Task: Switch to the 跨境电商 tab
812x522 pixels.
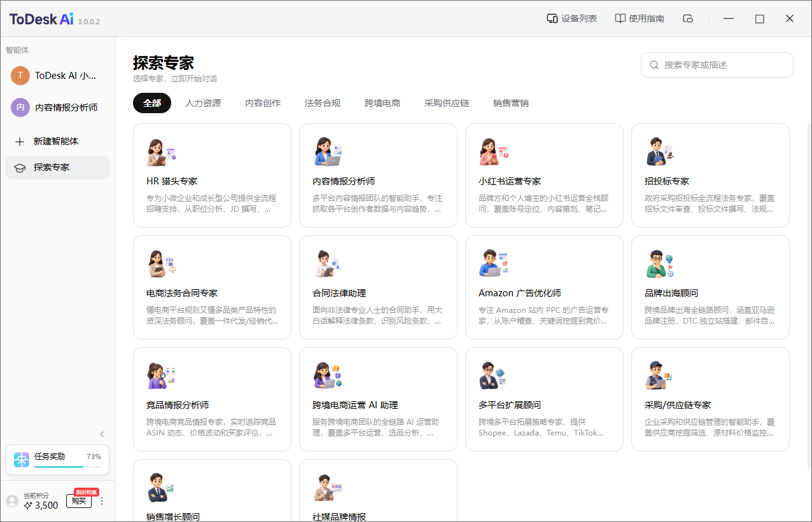Action: click(x=382, y=103)
